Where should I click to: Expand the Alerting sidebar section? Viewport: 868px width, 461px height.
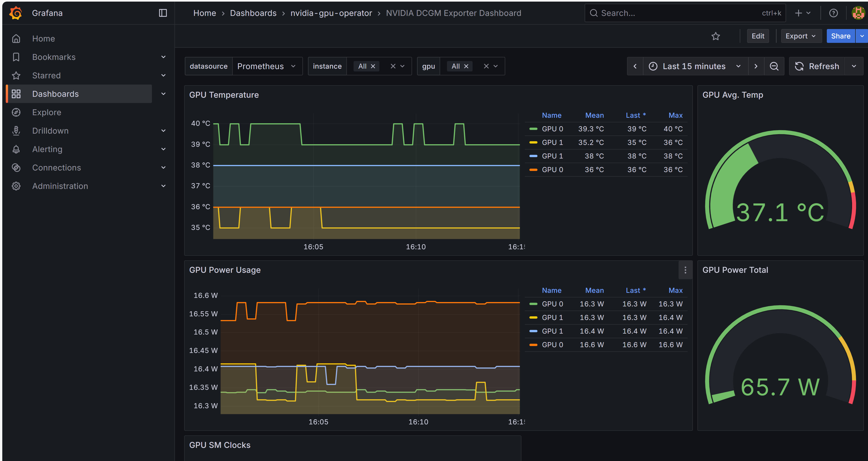[163, 149]
